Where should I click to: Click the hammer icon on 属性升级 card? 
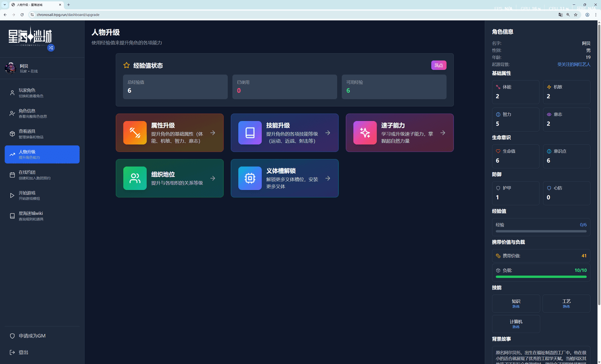tap(135, 133)
